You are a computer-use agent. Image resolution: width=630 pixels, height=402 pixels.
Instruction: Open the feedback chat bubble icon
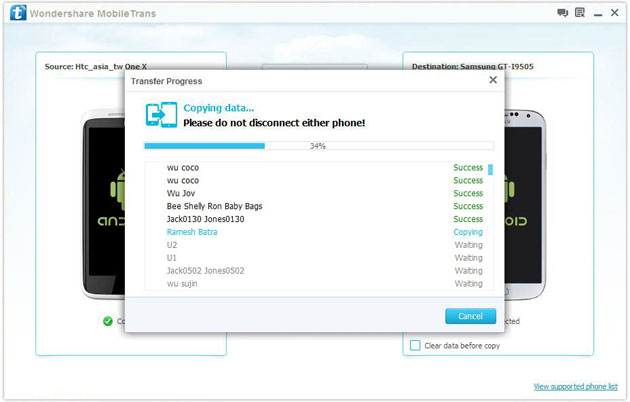pyautogui.click(x=562, y=13)
